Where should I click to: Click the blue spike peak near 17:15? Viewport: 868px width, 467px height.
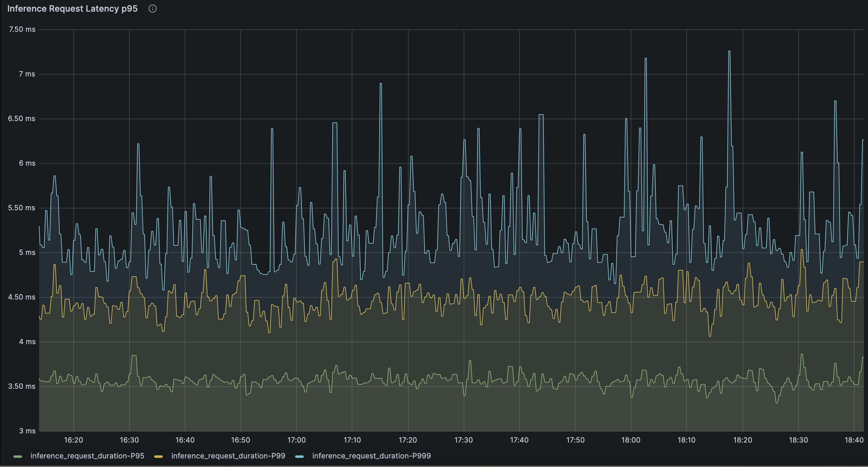pyautogui.click(x=381, y=83)
